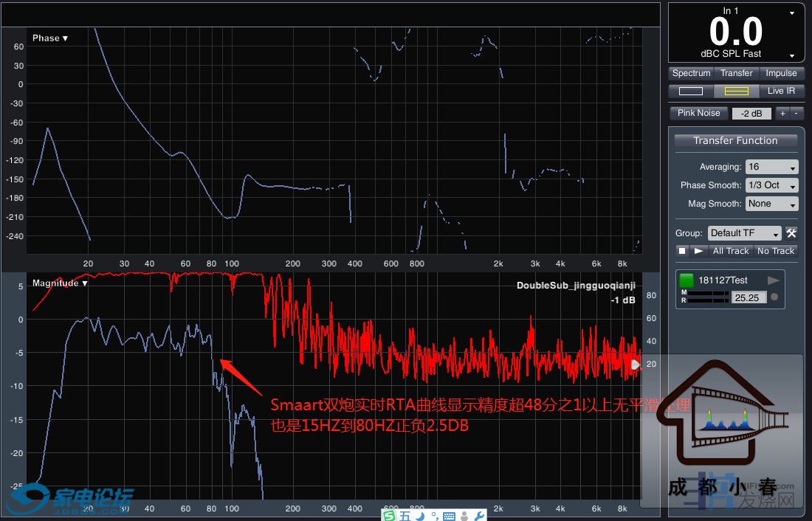Click the Sogou S input method logo
This screenshot has height=521, width=812.
pyautogui.click(x=389, y=515)
